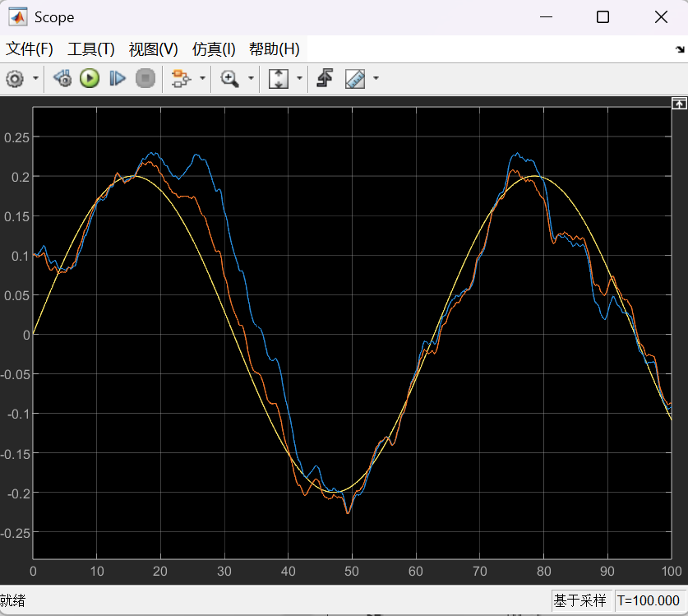Image resolution: width=688 pixels, height=616 pixels.
Task: Click the Step Back simulation icon
Action: pyautogui.click(x=62, y=79)
